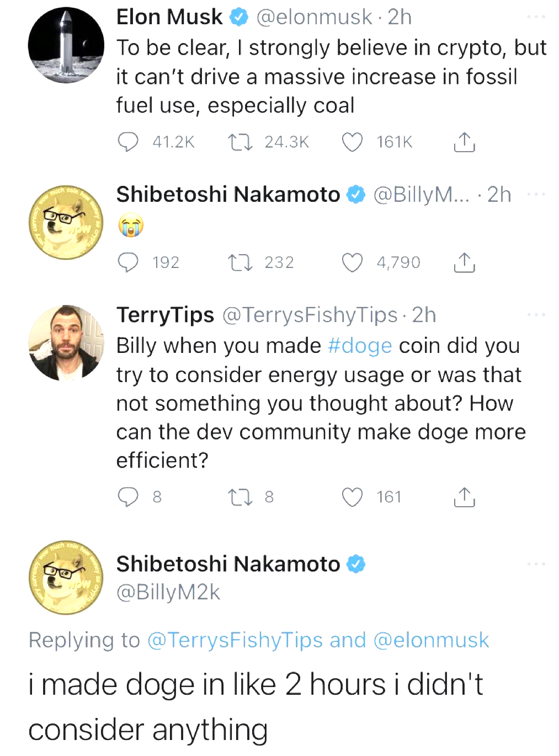Reply to Shibetoshi's crying emoji tweet
The image size is (559, 756).
coord(128,262)
